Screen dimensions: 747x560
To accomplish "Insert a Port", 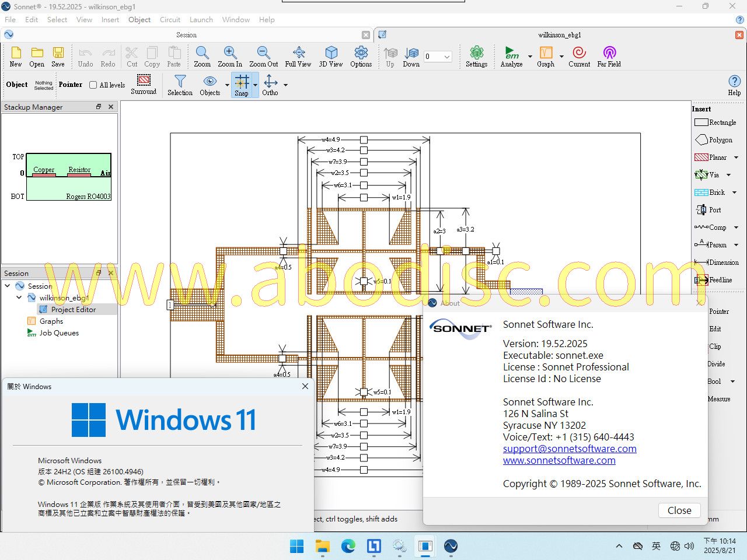I will pos(708,210).
